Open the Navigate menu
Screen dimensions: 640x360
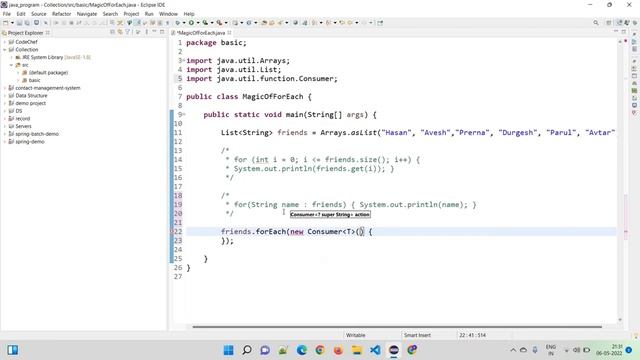pos(87,14)
